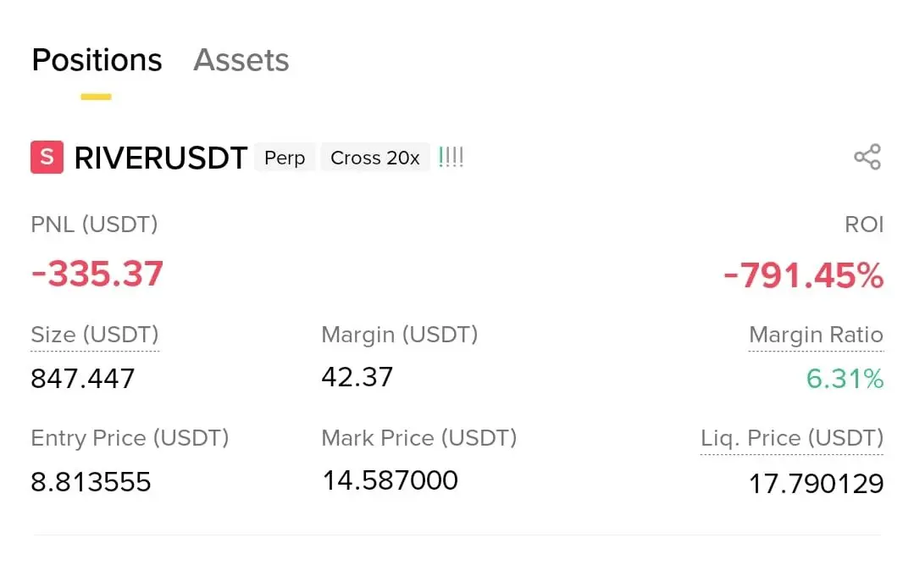The image size is (914, 588).
Task: Tap the Margin (USDT) label
Action: coord(399,335)
